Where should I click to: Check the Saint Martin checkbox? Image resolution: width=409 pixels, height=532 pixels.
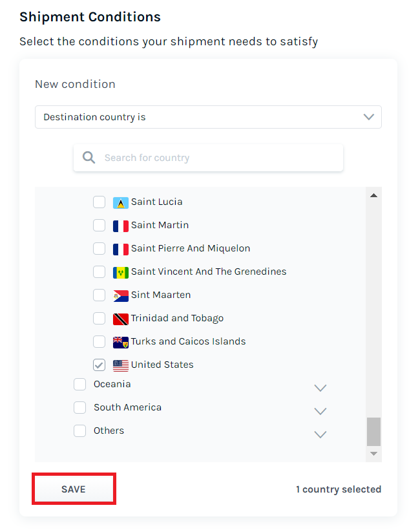(x=99, y=226)
